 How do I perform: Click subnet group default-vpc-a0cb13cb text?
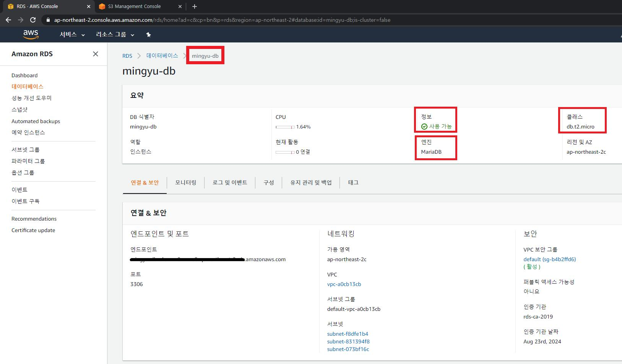click(x=354, y=309)
